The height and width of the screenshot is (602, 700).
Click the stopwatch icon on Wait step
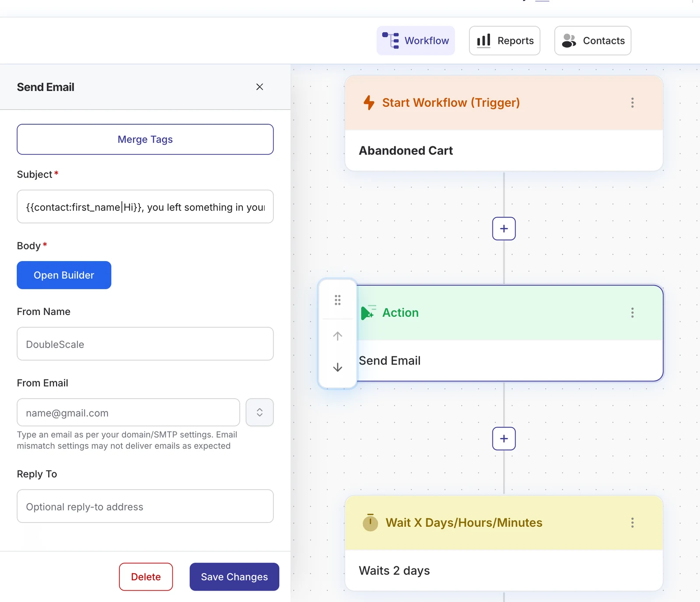(x=370, y=522)
